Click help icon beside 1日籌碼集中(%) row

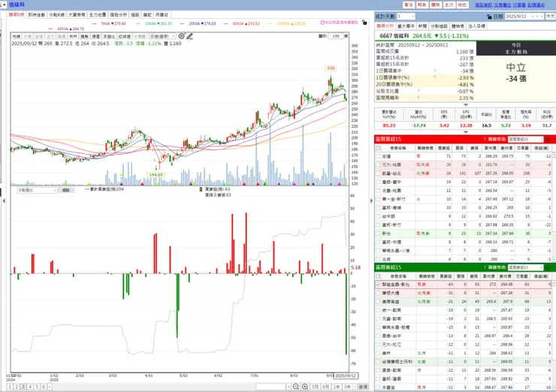435,77
